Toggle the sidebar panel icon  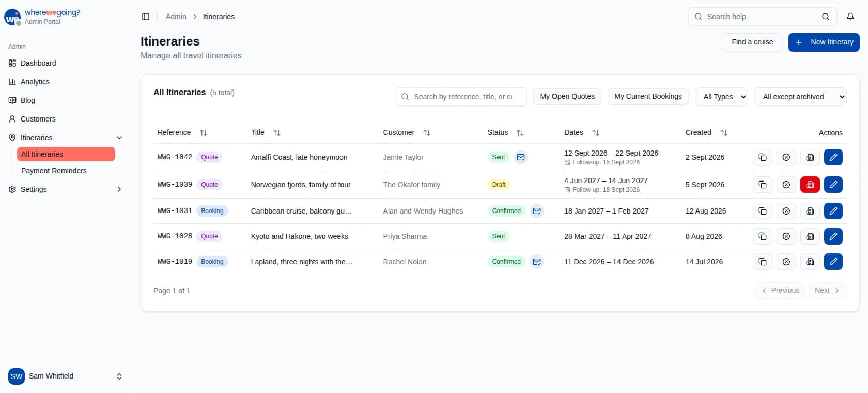(146, 17)
